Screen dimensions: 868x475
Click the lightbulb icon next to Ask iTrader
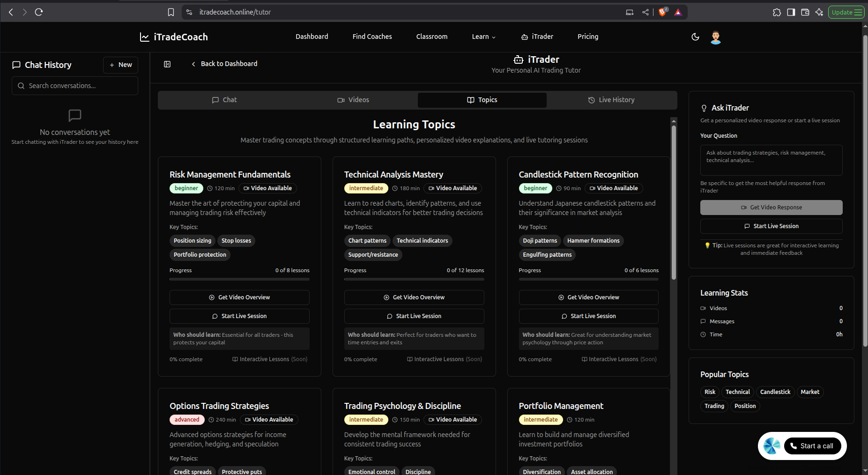(704, 108)
